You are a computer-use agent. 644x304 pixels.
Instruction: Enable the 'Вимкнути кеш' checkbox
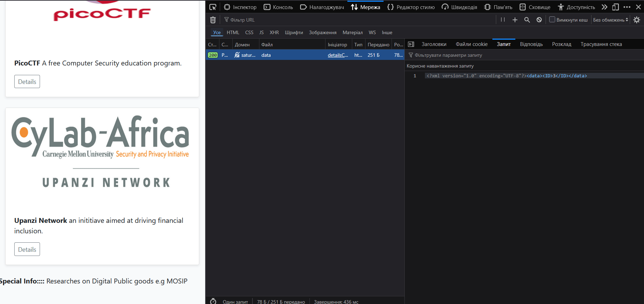pos(552,20)
